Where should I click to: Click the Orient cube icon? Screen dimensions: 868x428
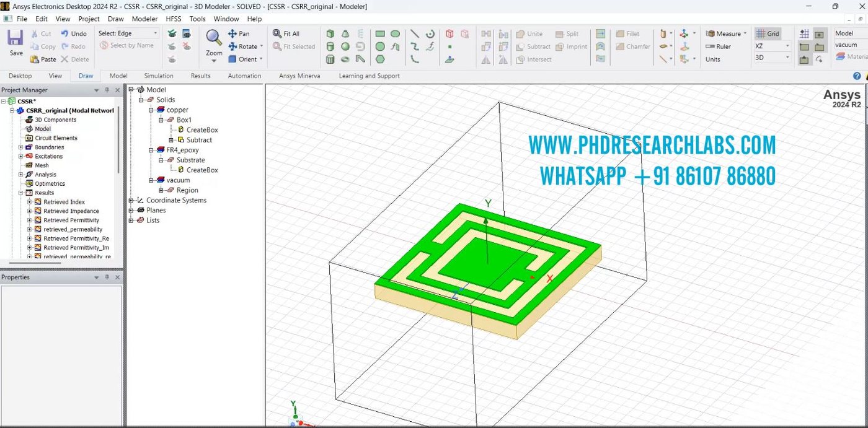[232, 59]
